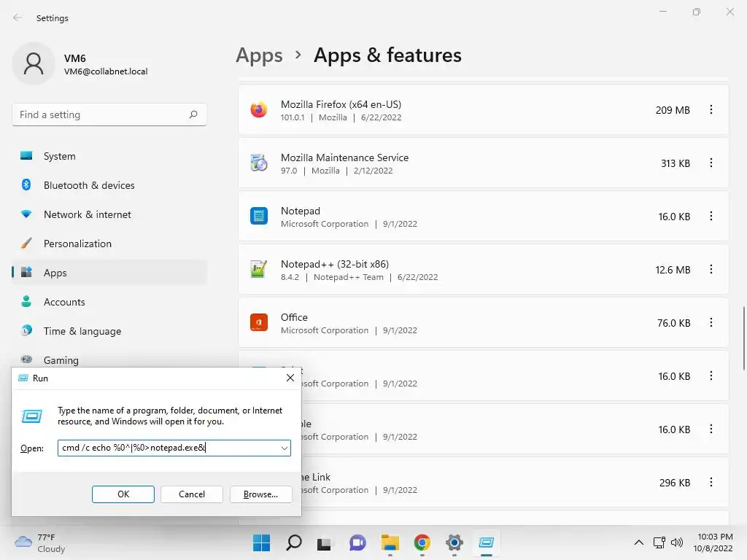This screenshot has height=560, width=747.
Task: Click 'Notepad++ (32-bit x86)' name
Action: tap(334, 264)
